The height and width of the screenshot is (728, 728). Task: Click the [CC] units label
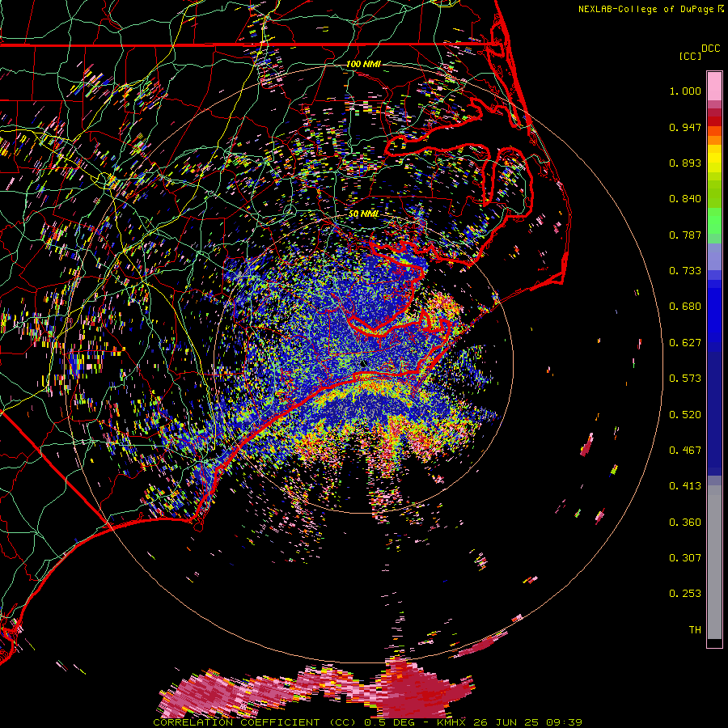click(690, 56)
